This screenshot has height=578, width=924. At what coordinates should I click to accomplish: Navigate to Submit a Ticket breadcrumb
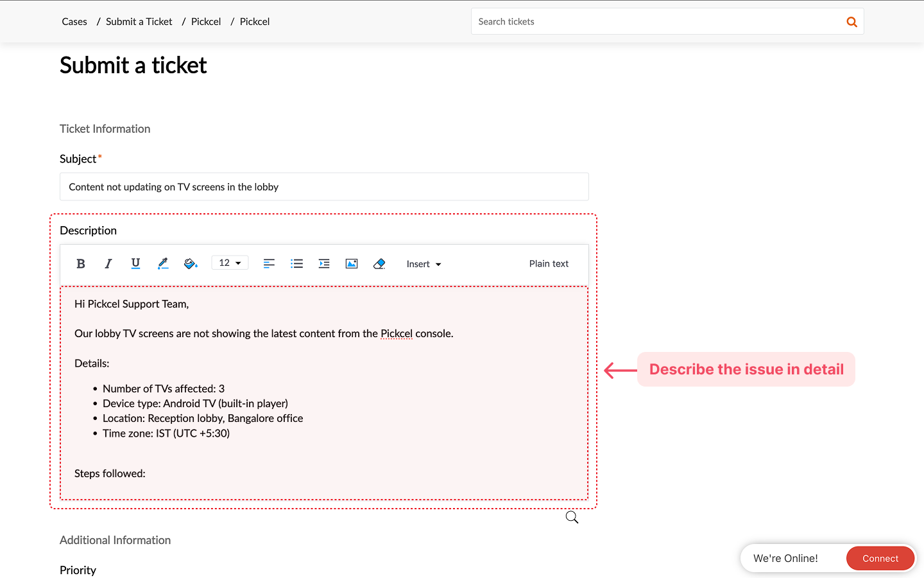click(x=139, y=21)
